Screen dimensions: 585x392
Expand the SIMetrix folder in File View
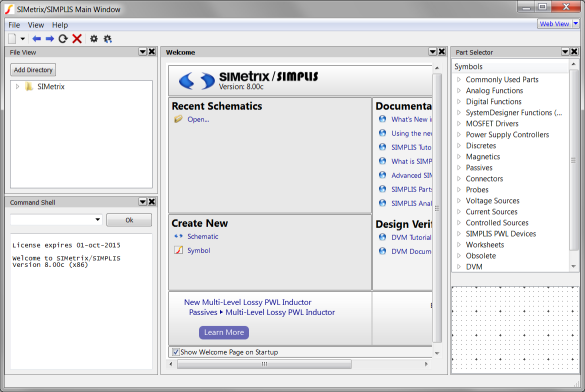click(17, 87)
